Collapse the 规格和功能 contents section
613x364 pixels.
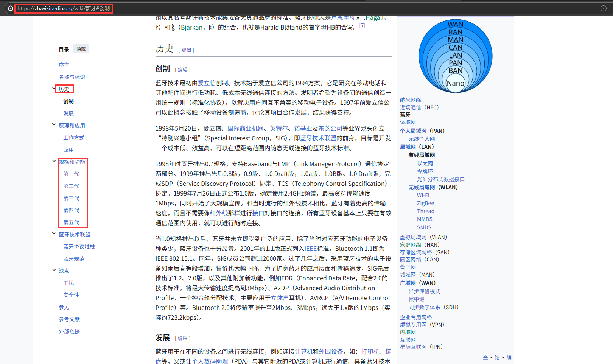(x=54, y=161)
